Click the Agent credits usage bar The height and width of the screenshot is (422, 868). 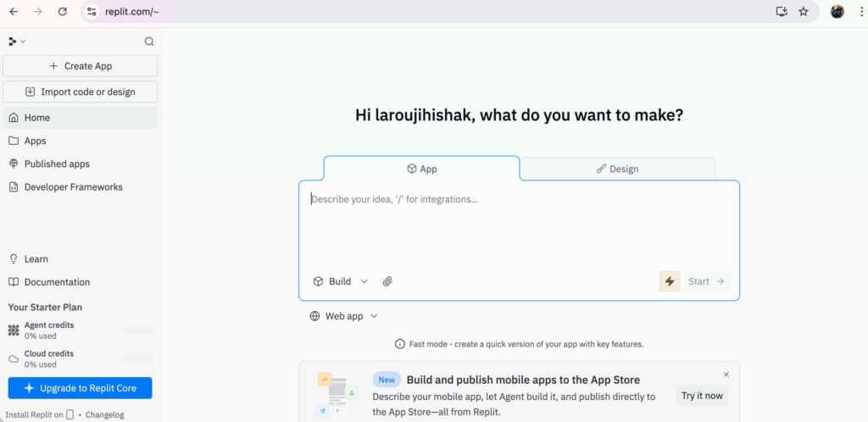[x=137, y=330]
